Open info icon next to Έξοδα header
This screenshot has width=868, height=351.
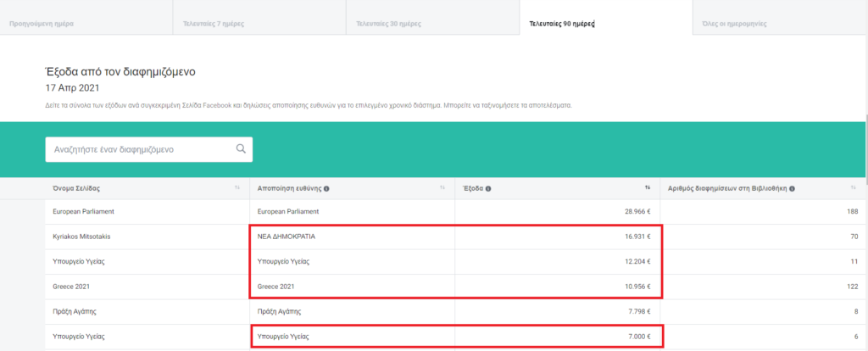(x=488, y=189)
